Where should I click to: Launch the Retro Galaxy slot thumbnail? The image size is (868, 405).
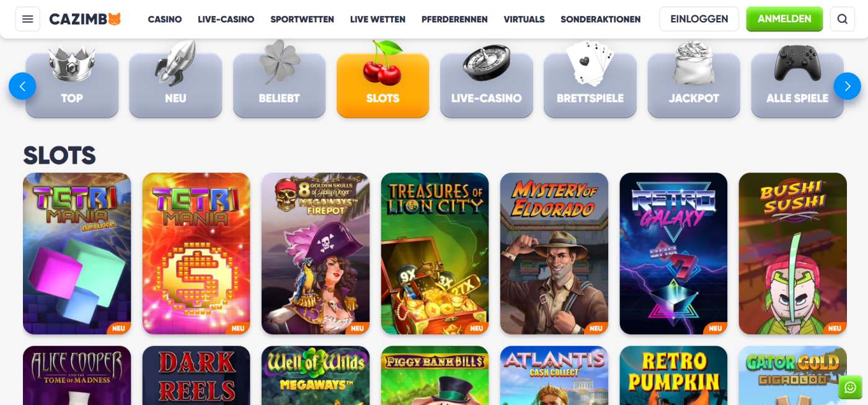pos(673,254)
